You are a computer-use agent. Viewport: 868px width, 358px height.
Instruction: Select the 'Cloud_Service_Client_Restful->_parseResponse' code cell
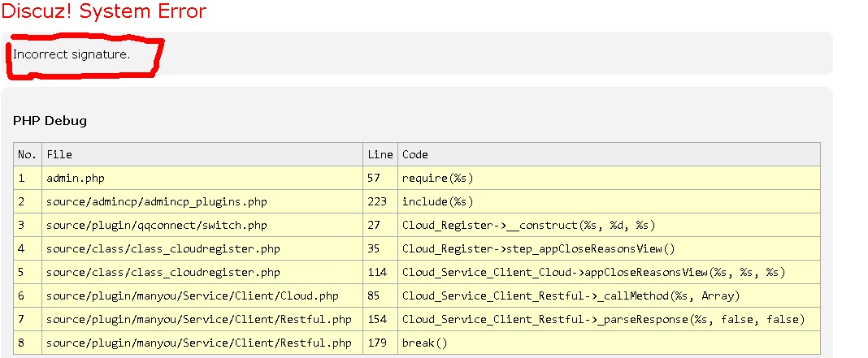609,319
